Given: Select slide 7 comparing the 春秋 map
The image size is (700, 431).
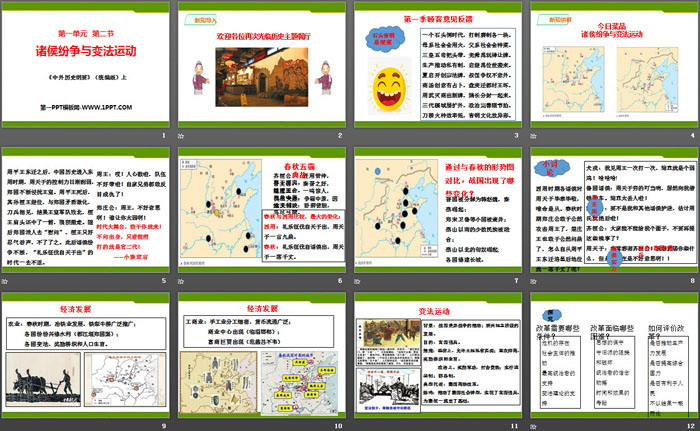Looking at the screenshot, I should tap(436, 212).
